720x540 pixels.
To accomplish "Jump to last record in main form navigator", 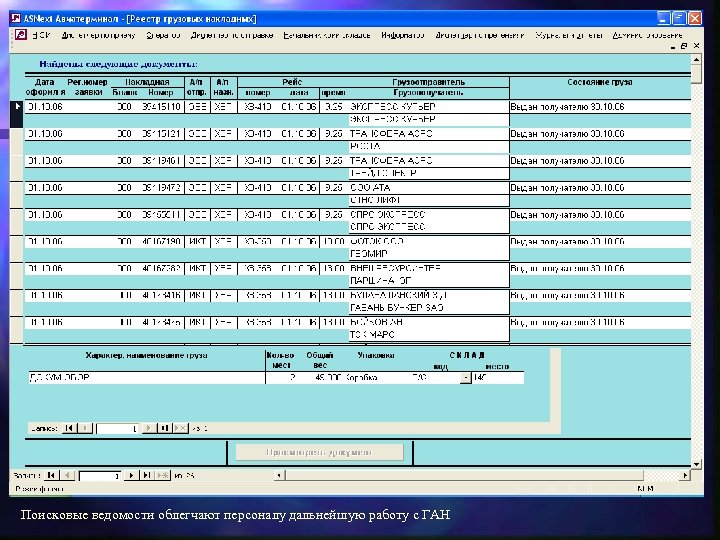I will pyautogui.click(x=146, y=475).
